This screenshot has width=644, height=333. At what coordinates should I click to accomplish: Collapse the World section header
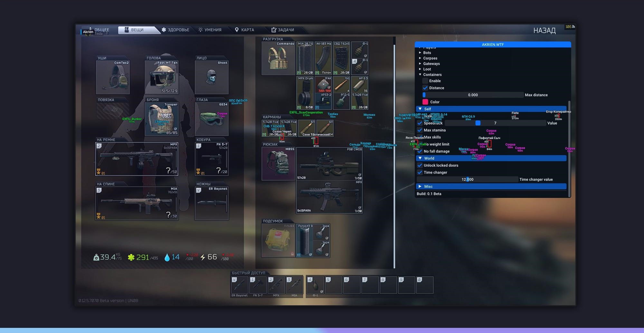coord(491,158)
